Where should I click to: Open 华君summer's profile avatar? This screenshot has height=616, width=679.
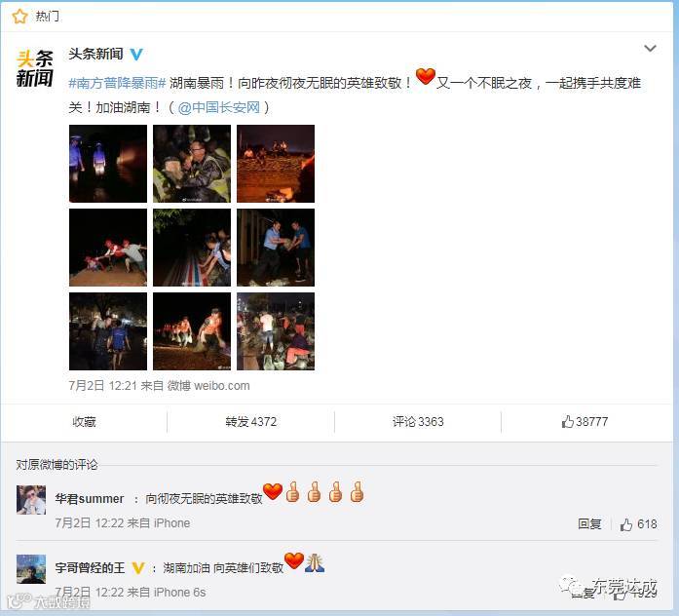(31, 500)
